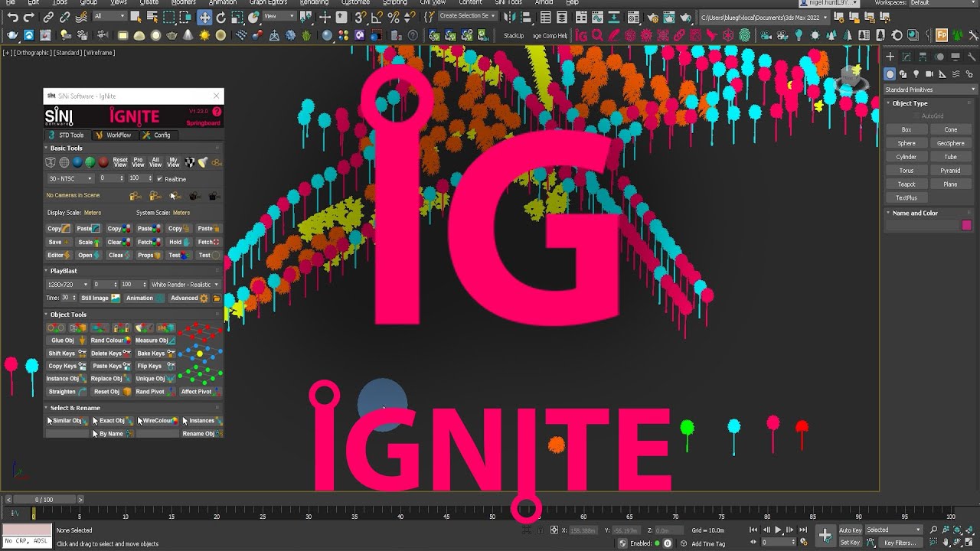Screen dimensions: 980x551
Task: Click the green sphere icon in Basic Tools
Action: [90, 162]
